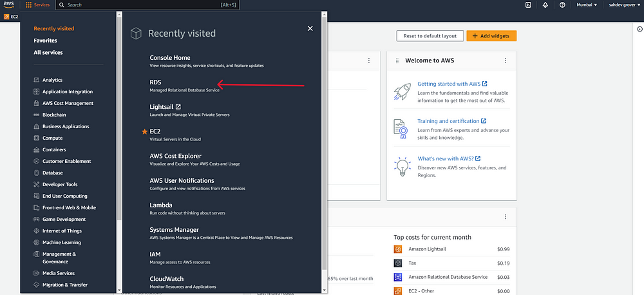The image size is (644, 295).
Task: Click Reset to default layout button
Action: tap(430, 35)
